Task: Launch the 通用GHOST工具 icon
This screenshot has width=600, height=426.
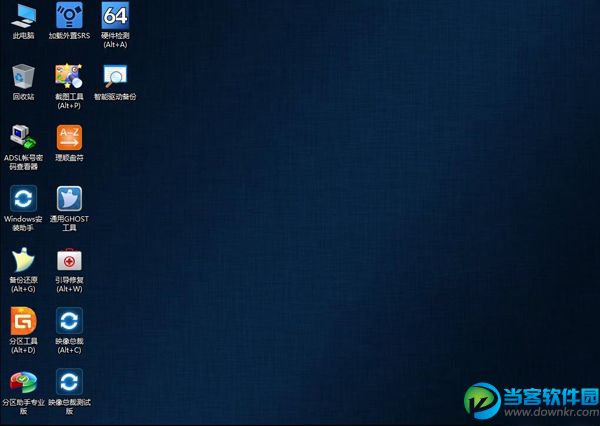Action: point(69,199)
